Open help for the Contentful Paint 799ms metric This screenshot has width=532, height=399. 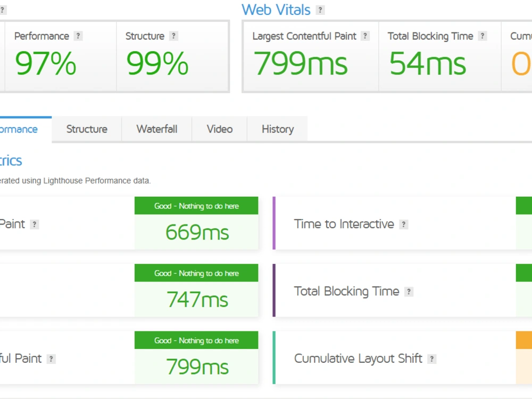tap(51, 359)
